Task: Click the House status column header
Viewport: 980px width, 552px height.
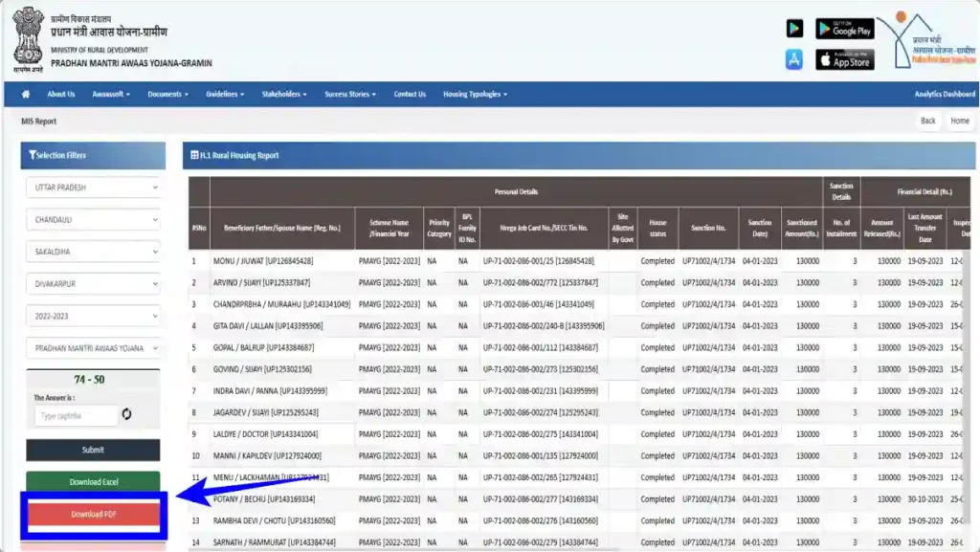Action: tap(657, 228)
